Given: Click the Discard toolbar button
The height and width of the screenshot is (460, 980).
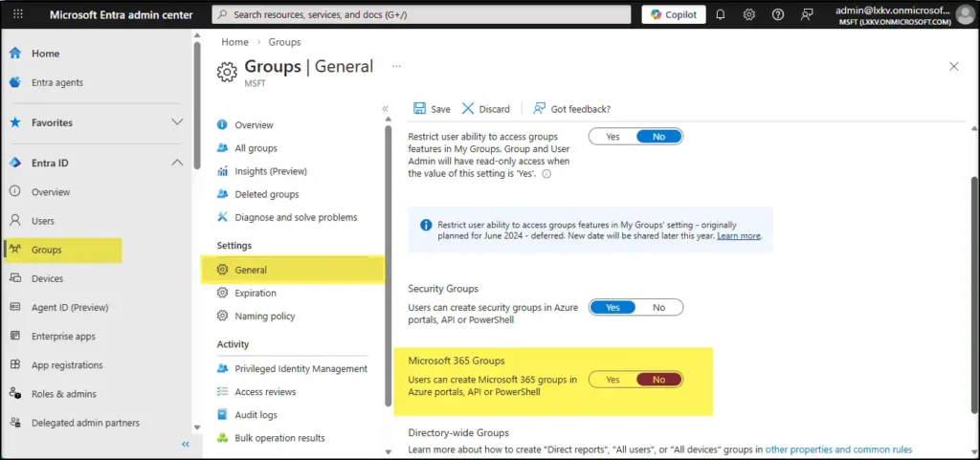Looking at the screenshot, I should (485, 109).
